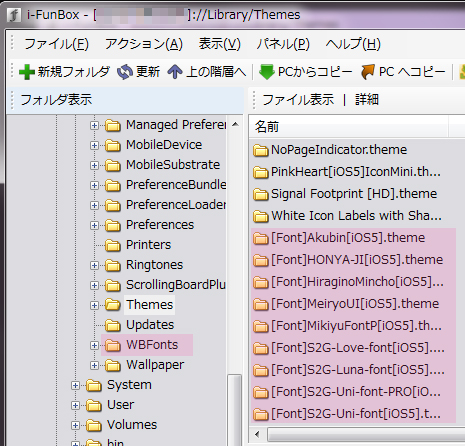Click the 更新 button label
Viewport: 465px width, 446px height.
click(148, 72)
